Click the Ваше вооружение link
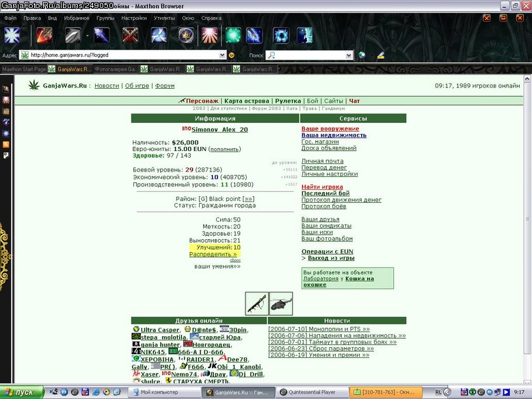 coord(330,128)
